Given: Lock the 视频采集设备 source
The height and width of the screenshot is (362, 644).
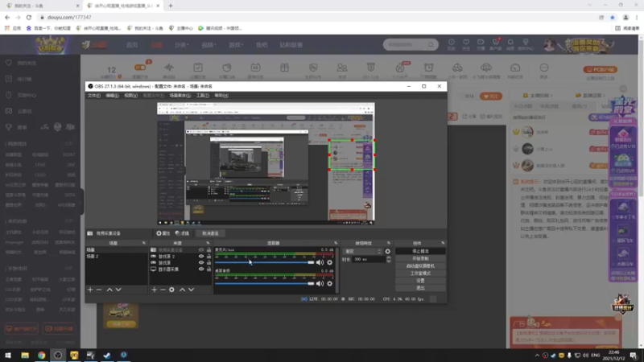Looking at the screenshot, I should tap(208, 250).
